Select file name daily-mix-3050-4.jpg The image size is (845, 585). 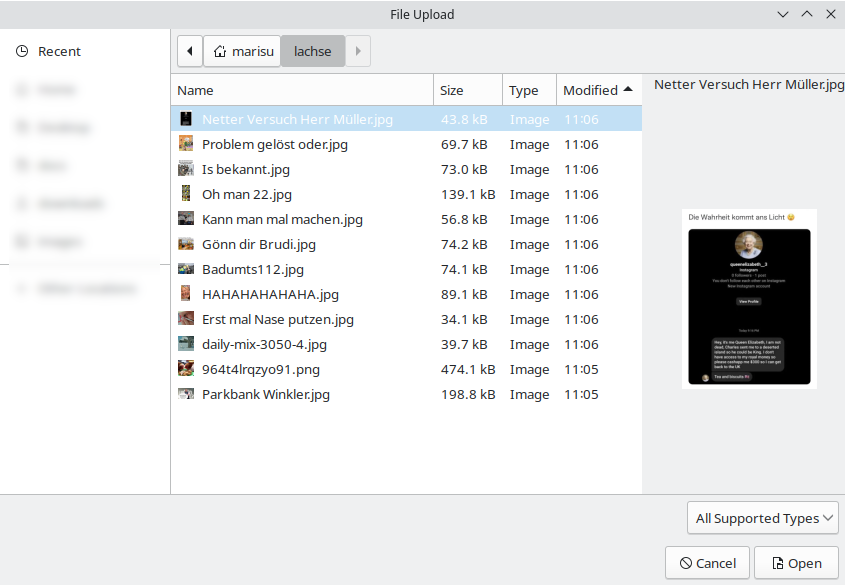point(264,344)
